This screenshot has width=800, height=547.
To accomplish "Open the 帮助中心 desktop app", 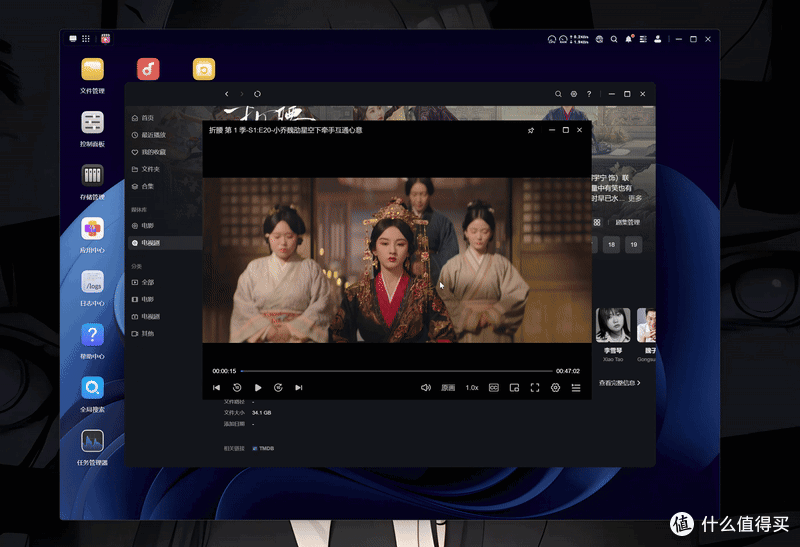I will [x=92, y=341].
